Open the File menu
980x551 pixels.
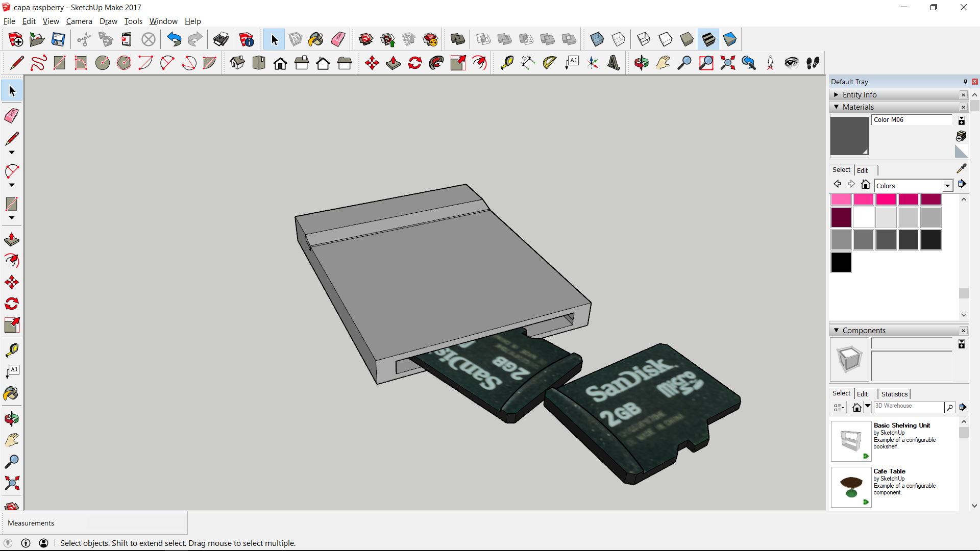point(9,21)
